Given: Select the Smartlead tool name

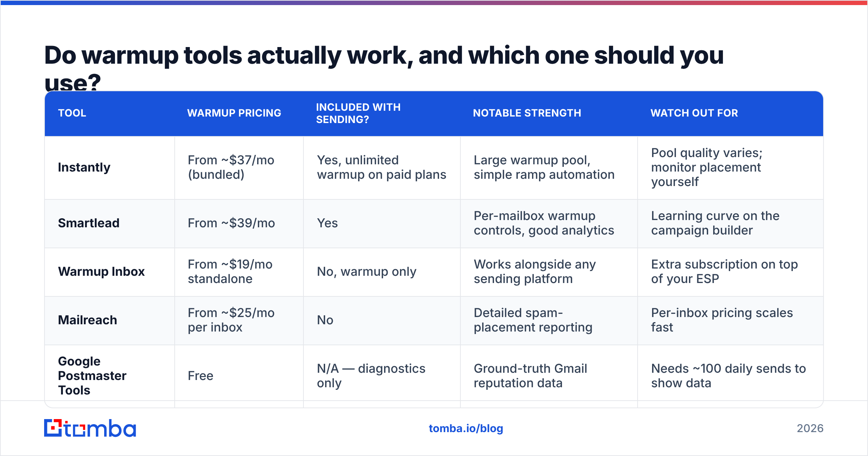Looking at the screenshot, I should tap(89, 223).
